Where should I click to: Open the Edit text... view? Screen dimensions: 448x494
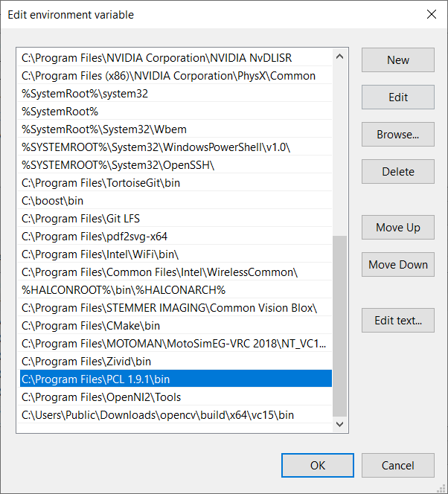pos(398,320)
